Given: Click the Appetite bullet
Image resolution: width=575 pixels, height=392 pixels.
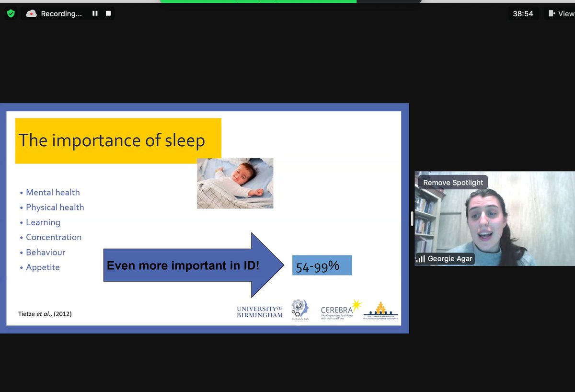Looking at the screenshot, I should pos(43,267).
